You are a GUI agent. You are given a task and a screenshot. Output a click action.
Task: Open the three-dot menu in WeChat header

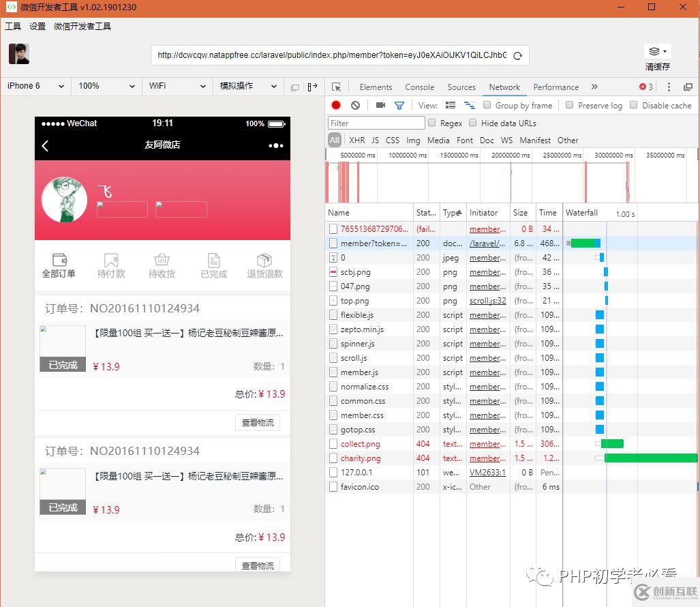(276, 145)
